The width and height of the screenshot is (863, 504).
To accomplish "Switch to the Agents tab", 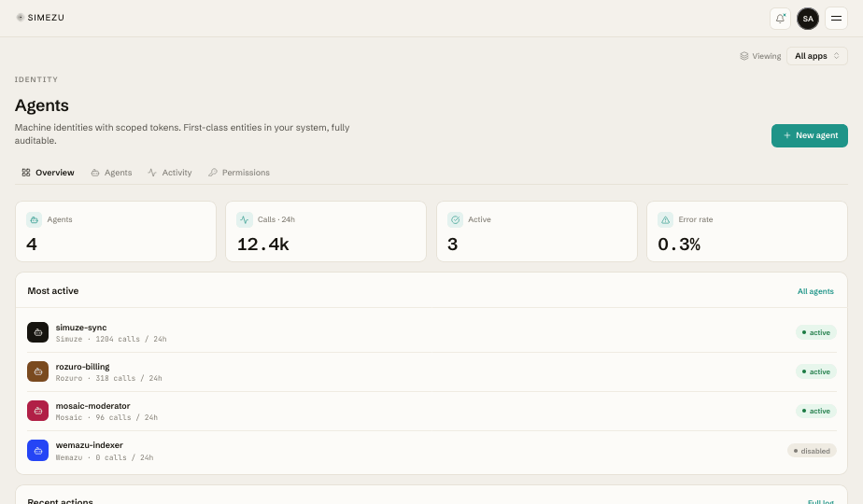I will pyautogui.click(x=111, y=173).
